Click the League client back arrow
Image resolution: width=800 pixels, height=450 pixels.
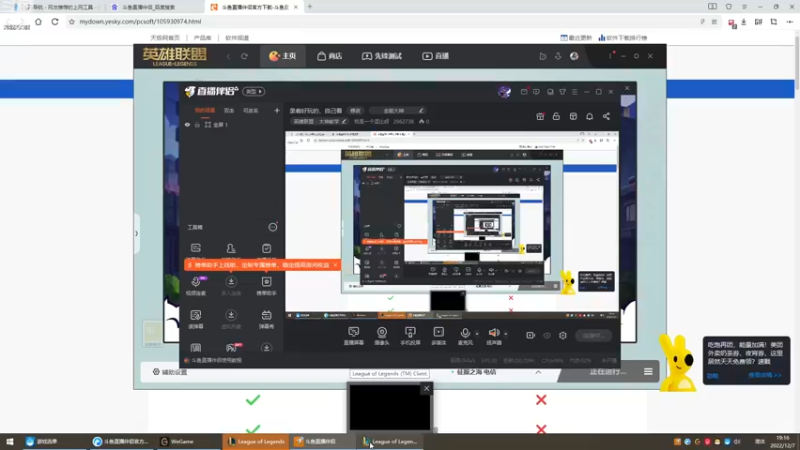(x=229, y=56)
